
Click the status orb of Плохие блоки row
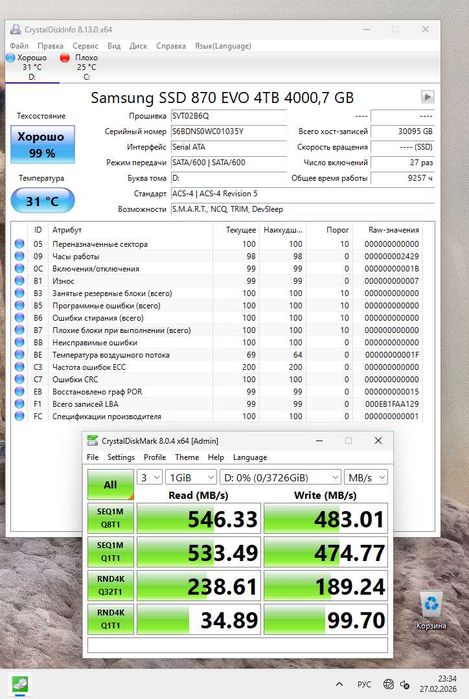(x=19, y=330)
